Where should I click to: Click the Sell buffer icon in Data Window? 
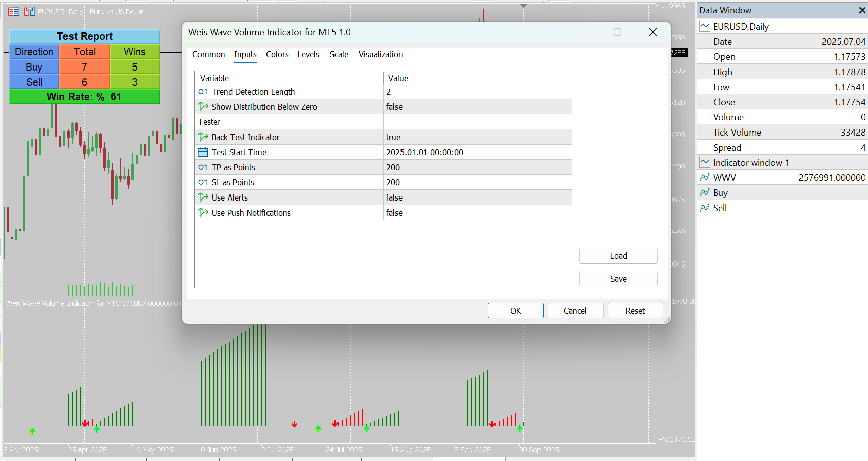click(705, 208)
